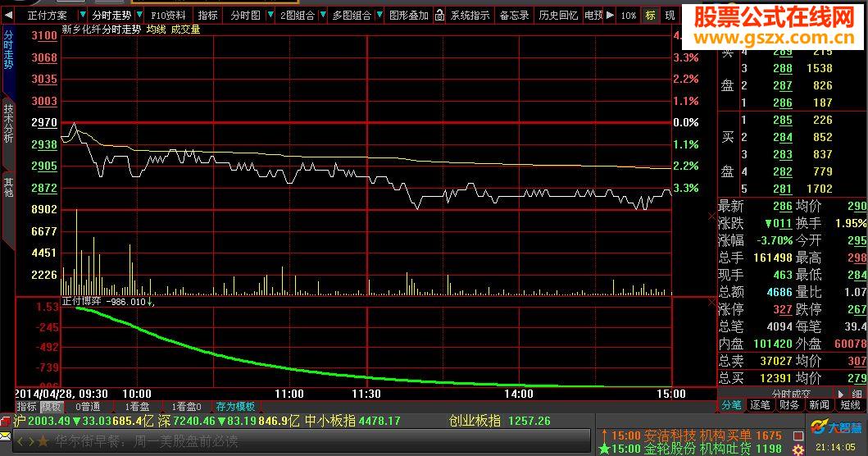Select 0普通 template tab
This screenshot has width=868, height=456.
(88, 406)
